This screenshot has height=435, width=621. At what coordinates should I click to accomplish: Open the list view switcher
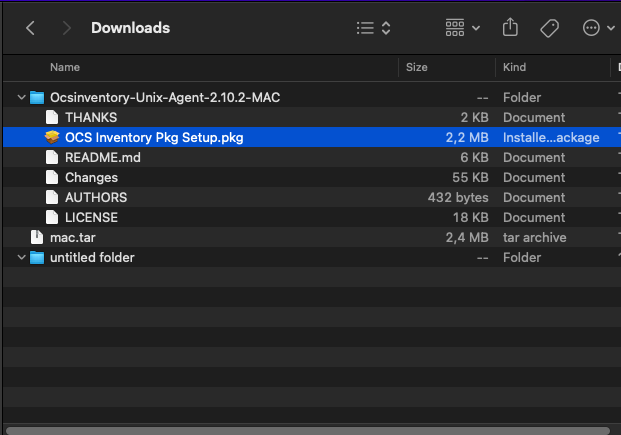(373, 28)
